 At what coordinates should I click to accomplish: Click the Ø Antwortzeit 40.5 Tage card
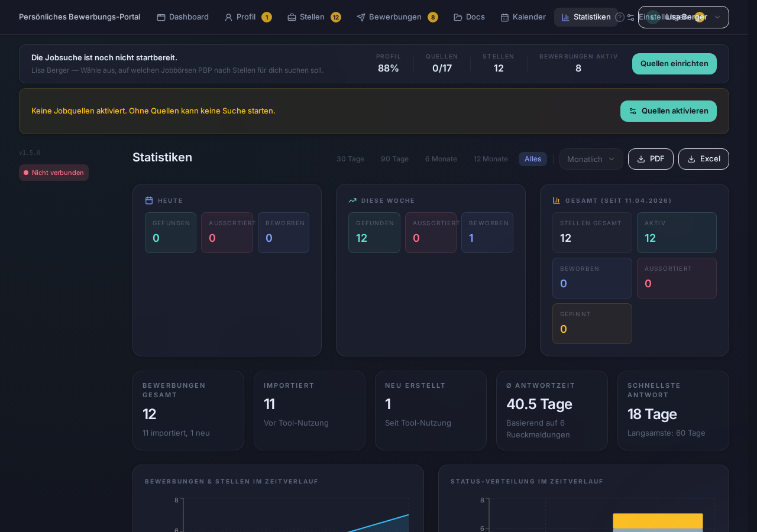click(x=552, y=410)
